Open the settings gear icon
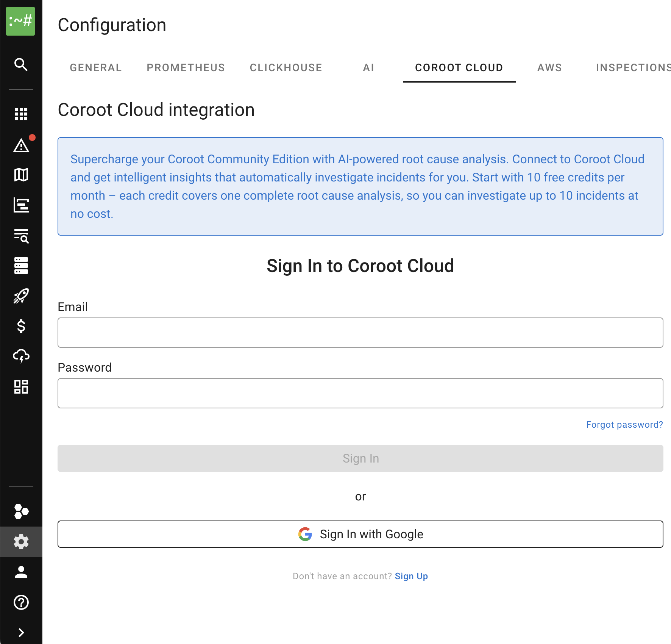Viewport: 671px width, 644px height. click(x=21, y=542)
